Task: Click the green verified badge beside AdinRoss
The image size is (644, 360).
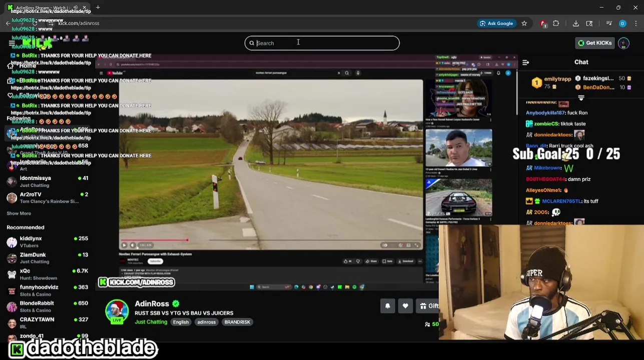Action: click(176, 303)
